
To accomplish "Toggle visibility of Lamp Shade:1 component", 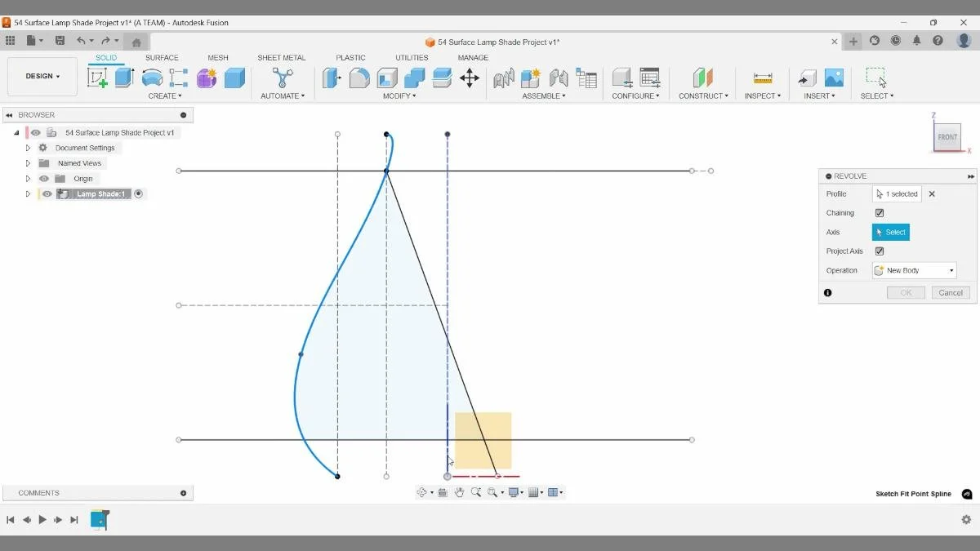I will point(47,194).
